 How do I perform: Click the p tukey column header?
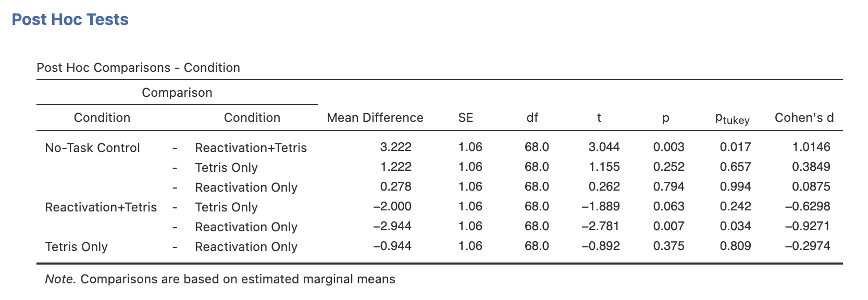(x=733, y=119)
